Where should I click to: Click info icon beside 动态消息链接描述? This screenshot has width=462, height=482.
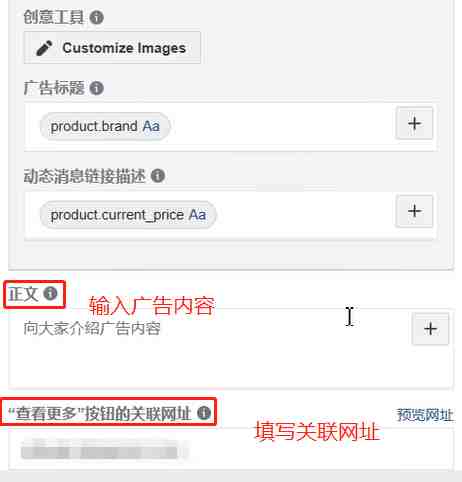[x=158, y=176]
